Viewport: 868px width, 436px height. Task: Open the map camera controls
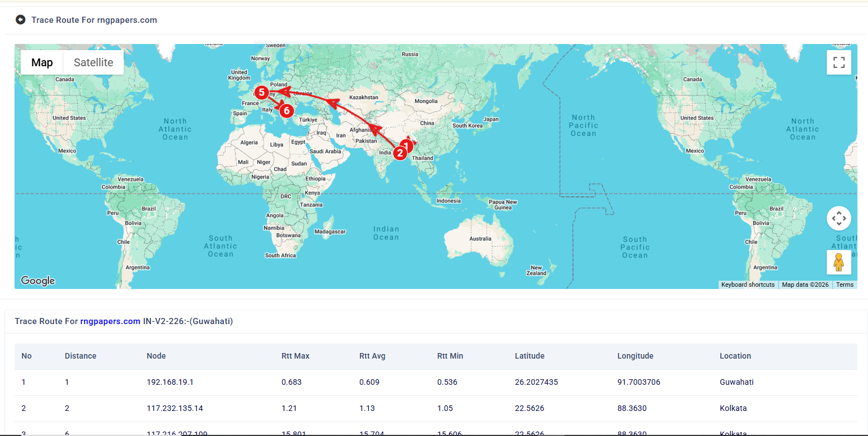point(838,218)
